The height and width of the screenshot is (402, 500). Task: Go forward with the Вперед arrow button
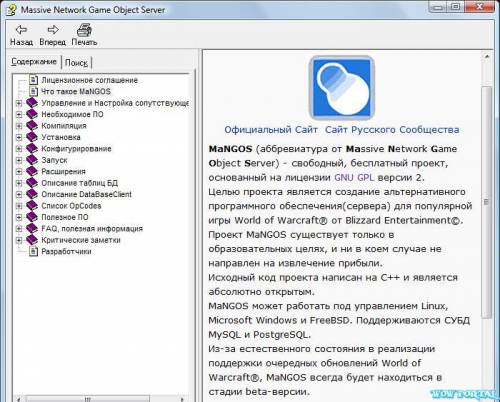point(52,35)
